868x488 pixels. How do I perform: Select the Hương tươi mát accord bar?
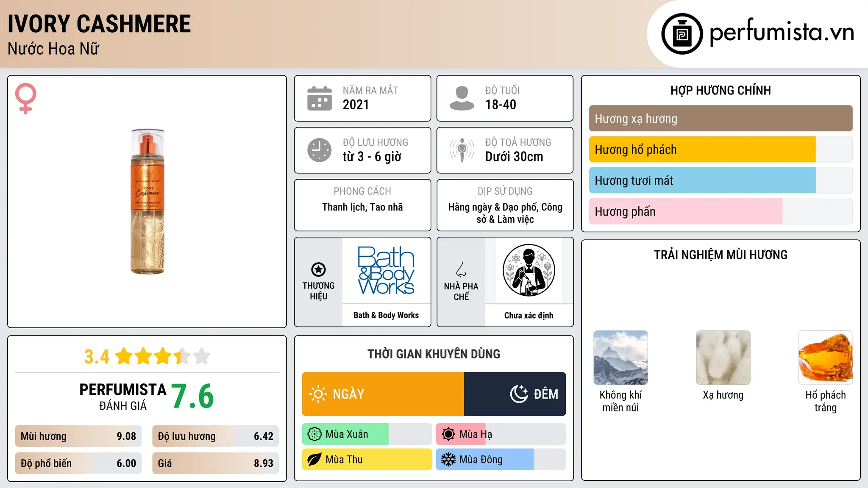tap(721, 180)
